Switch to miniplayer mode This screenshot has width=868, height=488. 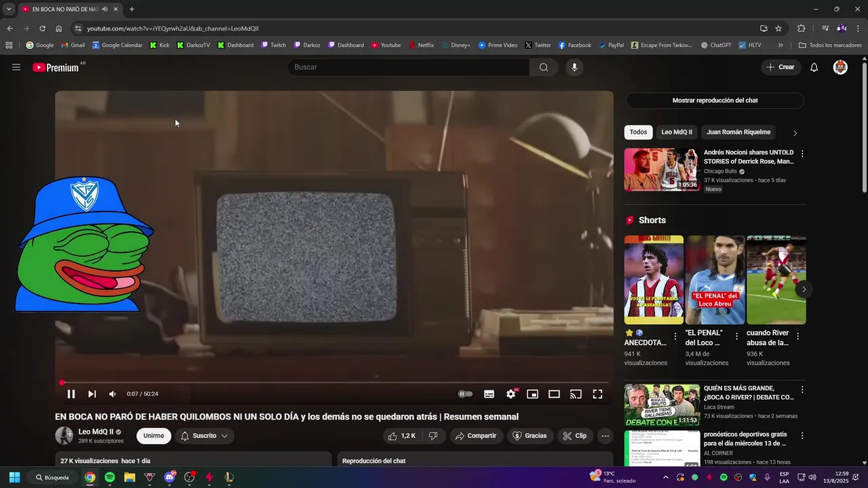tap(533, 394)
